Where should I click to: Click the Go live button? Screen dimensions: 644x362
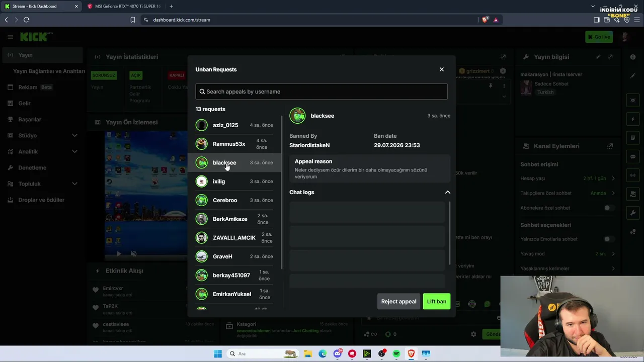[x=599, y=37]
